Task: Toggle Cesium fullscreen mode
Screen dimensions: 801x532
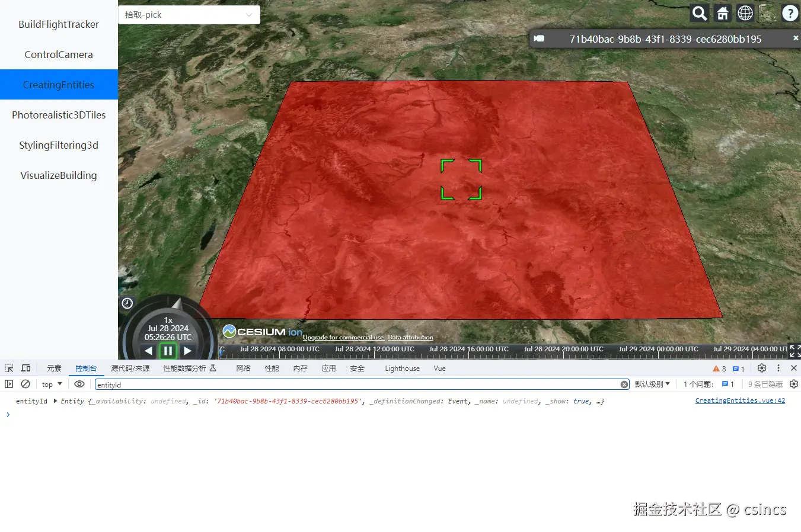Action: 794,351
